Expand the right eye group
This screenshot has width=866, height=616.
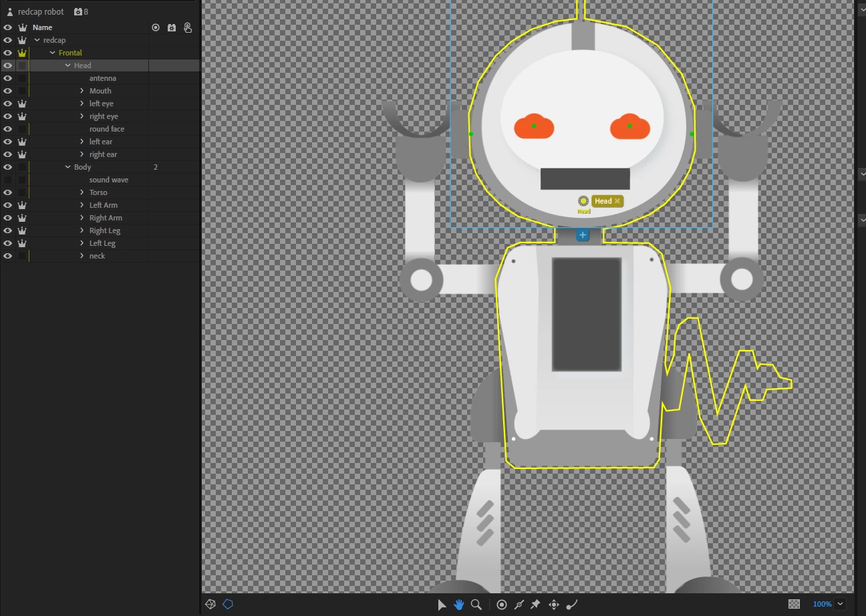pos(82,116)
